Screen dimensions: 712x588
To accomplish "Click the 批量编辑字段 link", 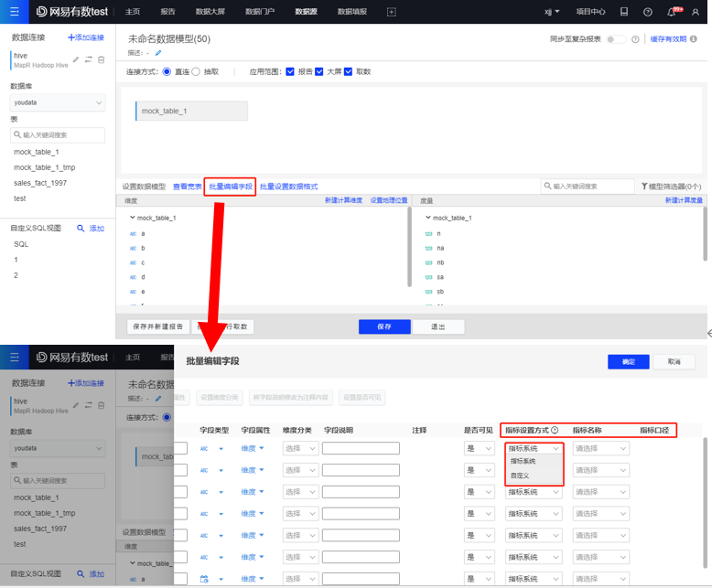I will [x=230, y=187].
